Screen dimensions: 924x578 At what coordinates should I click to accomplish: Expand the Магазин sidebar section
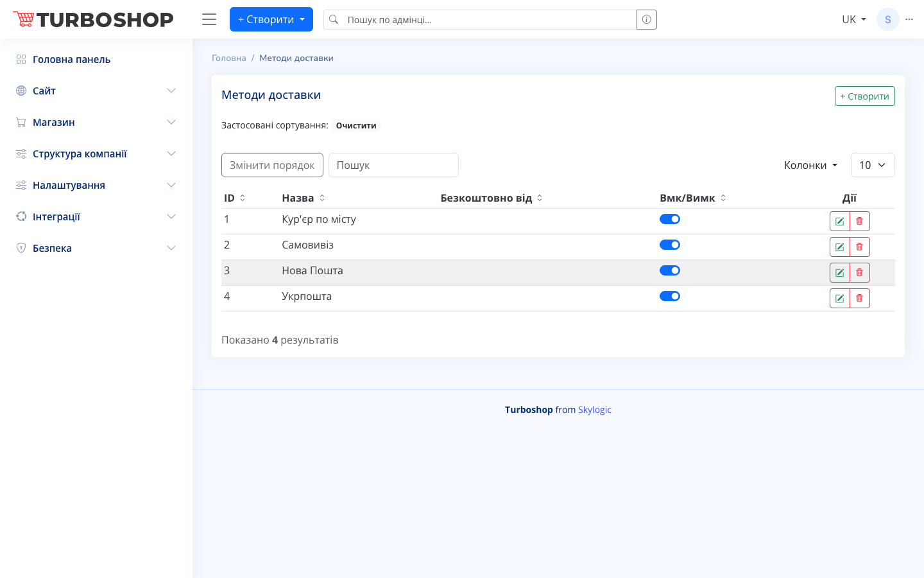coord(96,122)
